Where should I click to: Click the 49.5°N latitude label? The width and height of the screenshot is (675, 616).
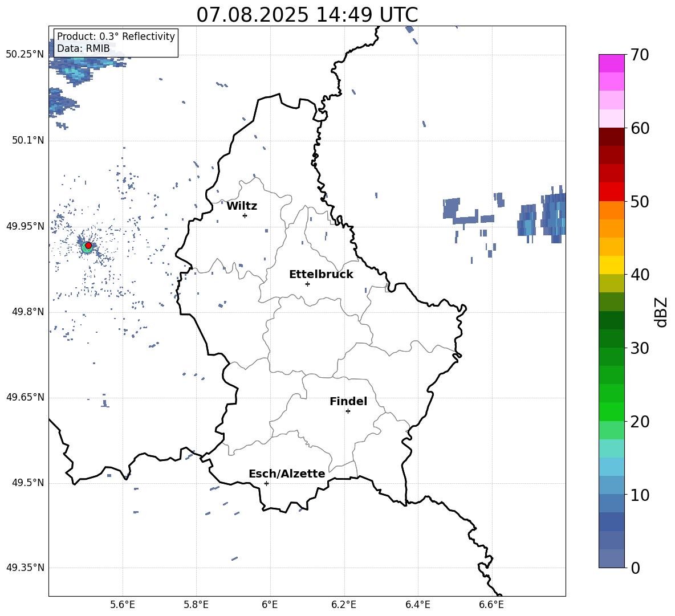(x=28, y=483)
